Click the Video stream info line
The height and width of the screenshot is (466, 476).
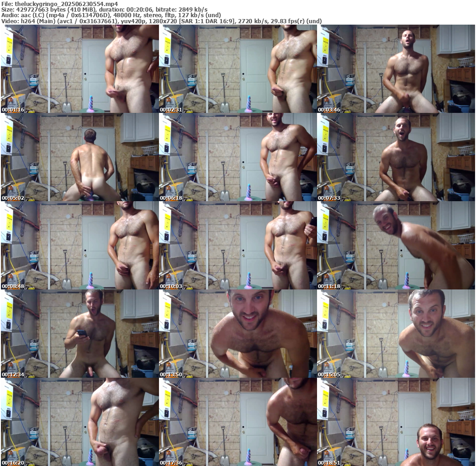tap(161, 21)
